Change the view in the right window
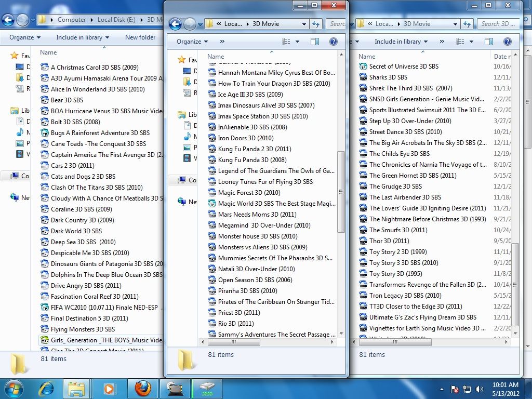Screen dimensions: 532x399 coord(460,42)
